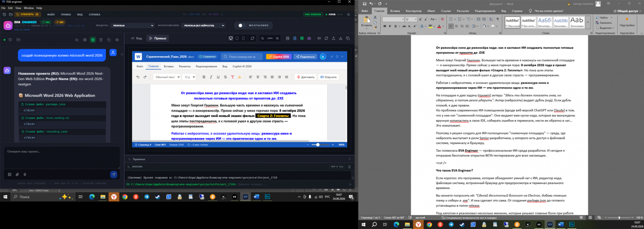Switch to the Код tab in EVA
This screenshot has width=644, height=229.
click(136, 38)
